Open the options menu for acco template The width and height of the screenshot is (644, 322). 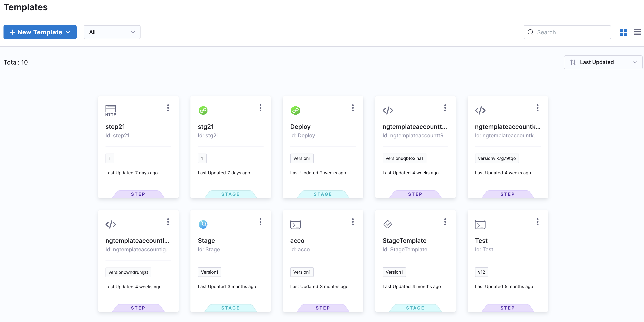[x=352, y=222]
